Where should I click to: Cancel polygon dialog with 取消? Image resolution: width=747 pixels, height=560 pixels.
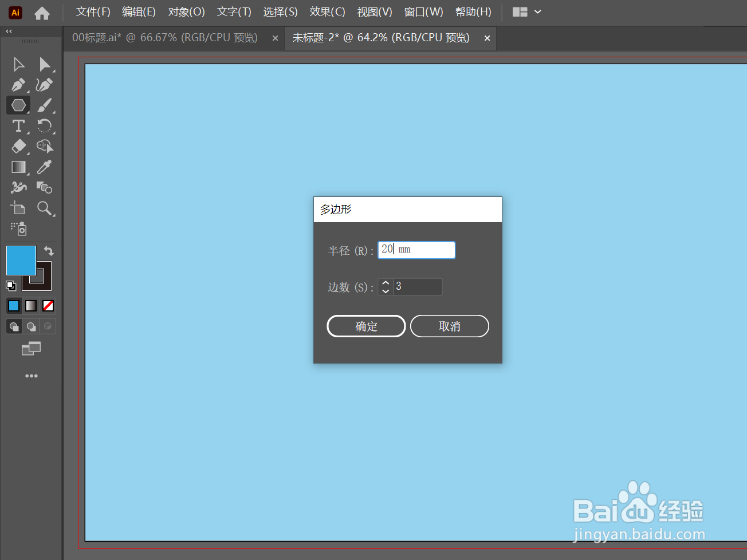(450, 326)
